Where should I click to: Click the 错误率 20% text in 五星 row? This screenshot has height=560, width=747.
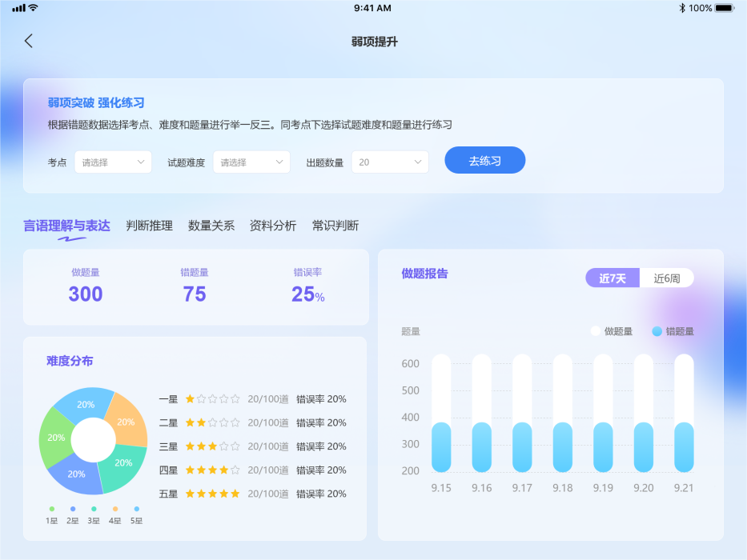(321, 494)
